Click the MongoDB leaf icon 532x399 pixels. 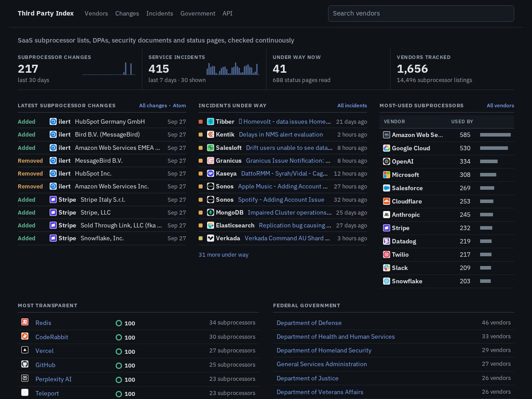(x=211, y=212)
